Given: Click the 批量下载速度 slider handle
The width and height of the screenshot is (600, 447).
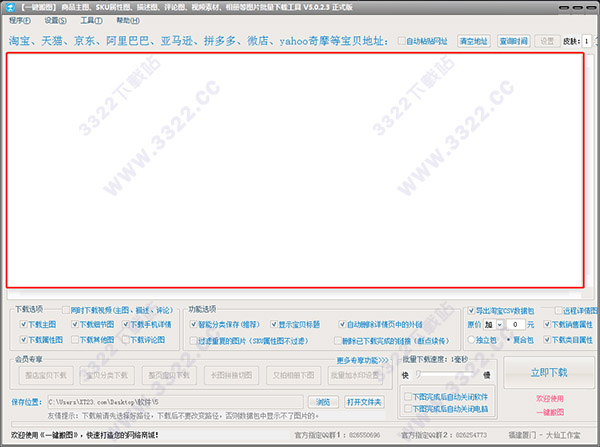Looking at the screenshot, I should [x=419, y=374].
